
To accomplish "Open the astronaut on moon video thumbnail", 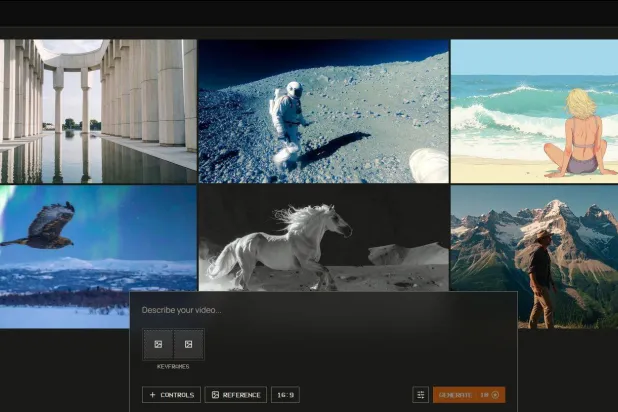I will 323,111.
